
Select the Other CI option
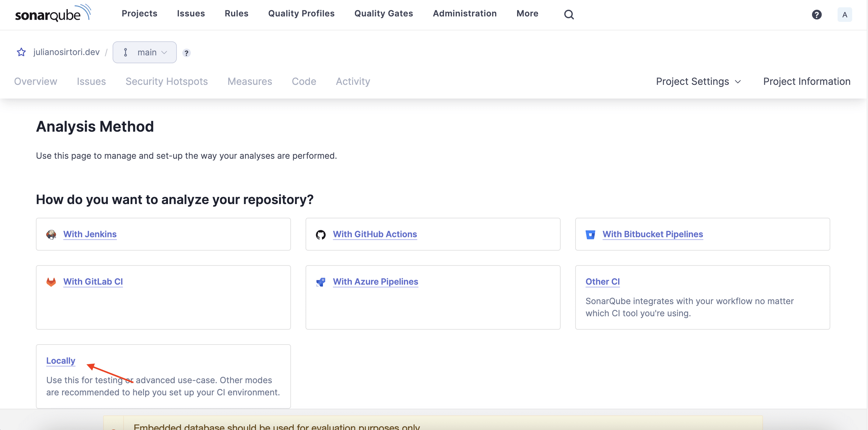coord(603,282)
